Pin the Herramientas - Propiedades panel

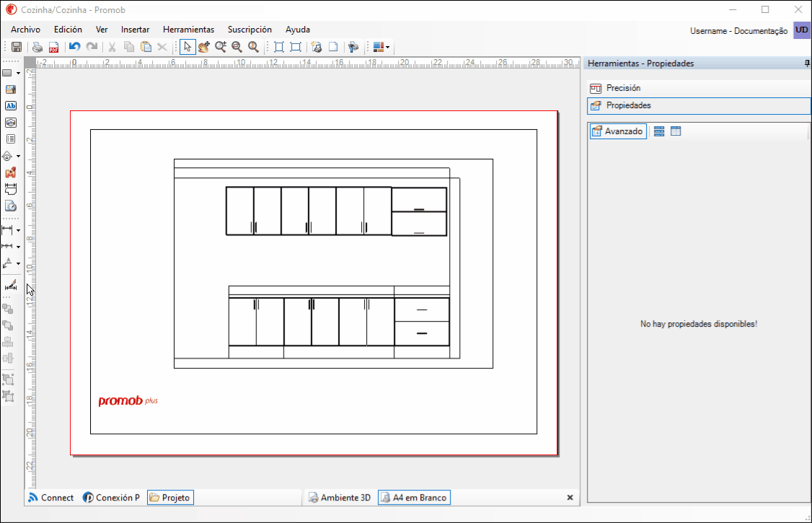807,63
